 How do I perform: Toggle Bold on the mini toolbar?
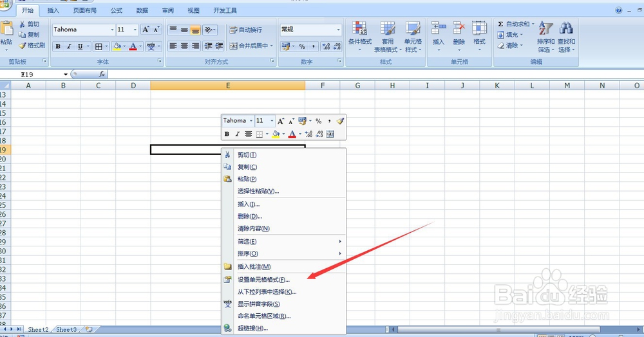[227, 134]
